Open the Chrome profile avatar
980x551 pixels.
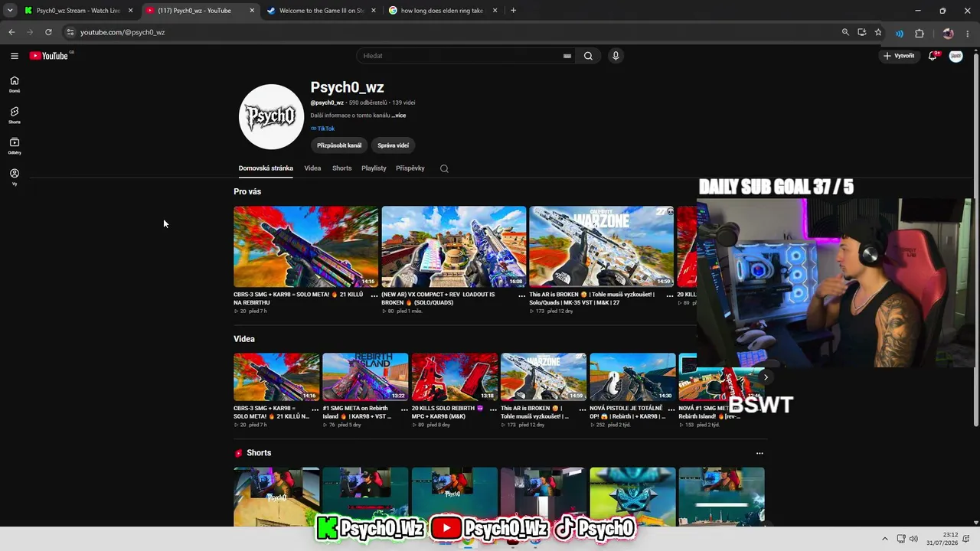click(x=948, y=33)
